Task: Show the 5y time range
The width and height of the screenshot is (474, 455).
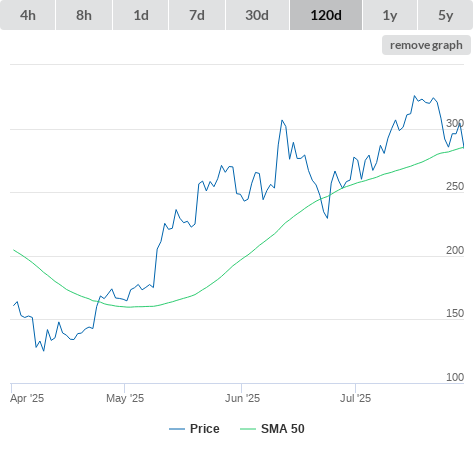Action: pos(445,15)
